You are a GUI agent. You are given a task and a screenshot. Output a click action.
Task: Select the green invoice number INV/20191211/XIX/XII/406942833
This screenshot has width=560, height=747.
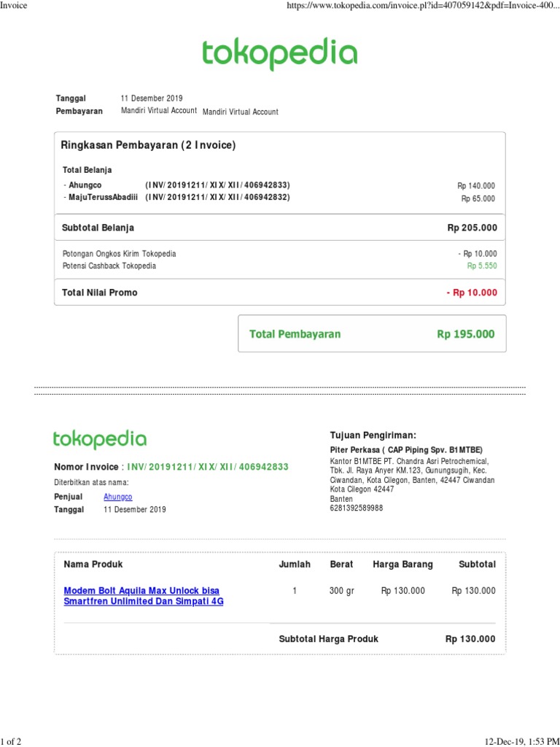coord(208,467)
